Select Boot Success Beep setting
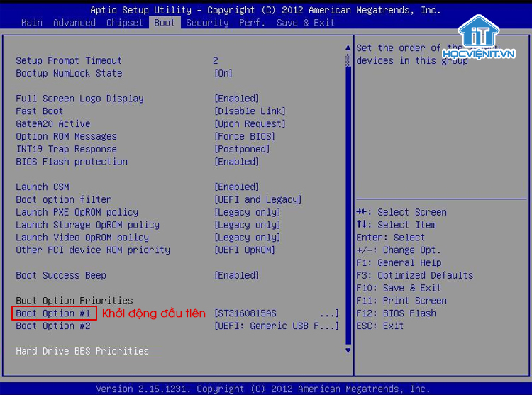 [x=61, y=275]
